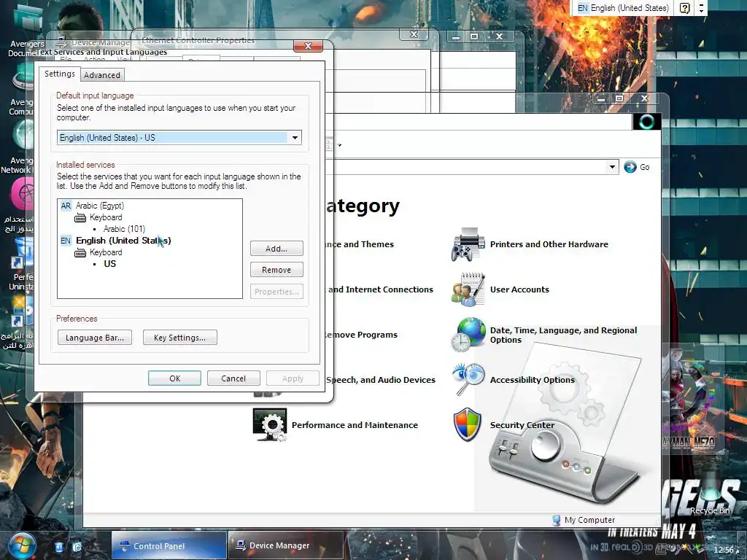Open the Recycle Bin desktop icon
Image resolution: width=747 pixels, height=560 pixels.
(x=710, y=495)
